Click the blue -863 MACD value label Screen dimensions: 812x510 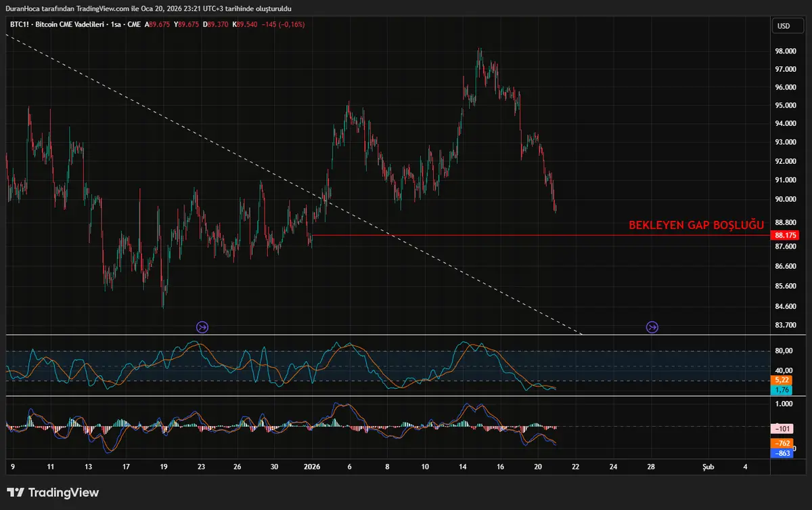783,453
